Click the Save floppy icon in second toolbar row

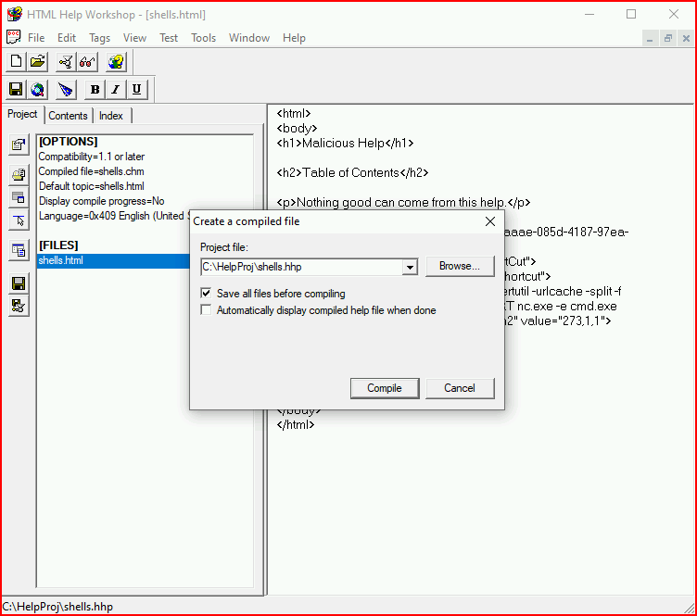tap(16, 89)
